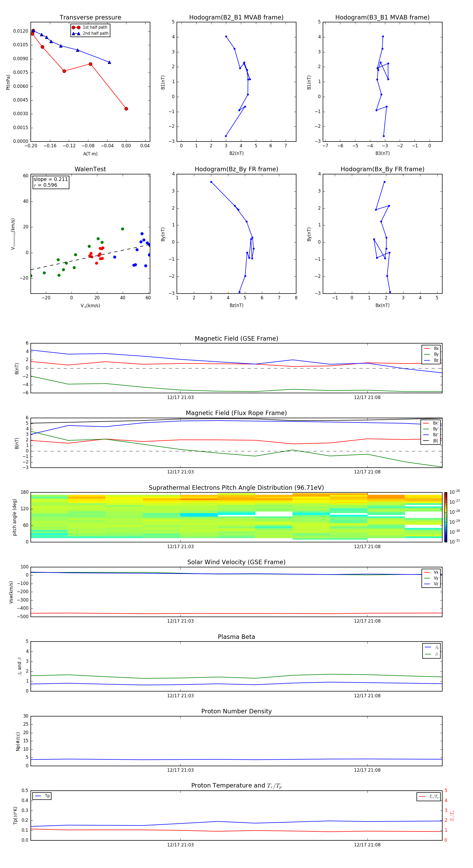Click 'Bz' in the GSE magnetic field legend
Image resolution: width=473 pixels, height=868 pixels.
pyautogui.click(x=431, y=360)
